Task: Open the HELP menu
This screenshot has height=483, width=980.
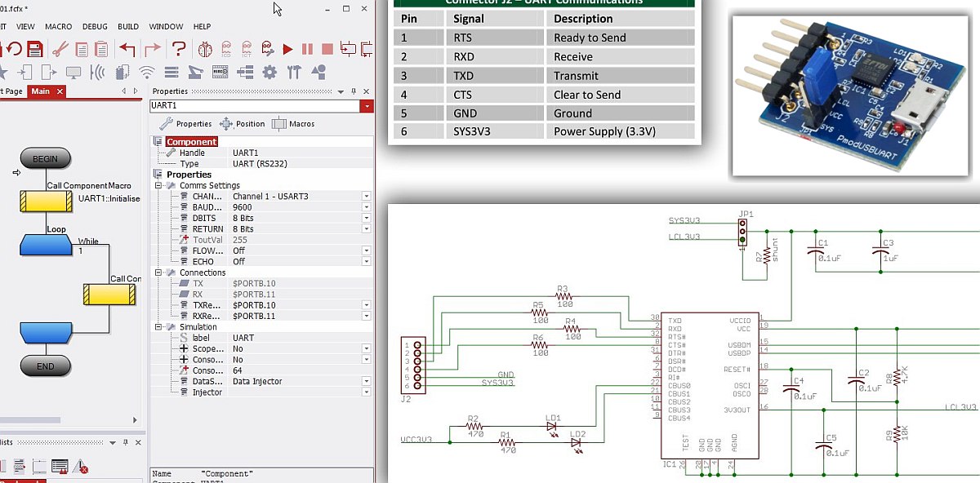Action: [x=202, y=27]
